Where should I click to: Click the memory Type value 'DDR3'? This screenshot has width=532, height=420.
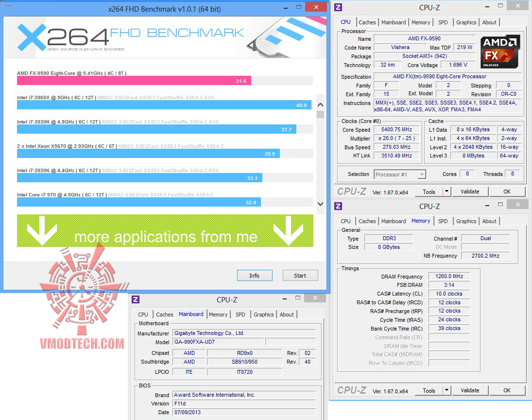pyautogui.click(x=389, y=238)
